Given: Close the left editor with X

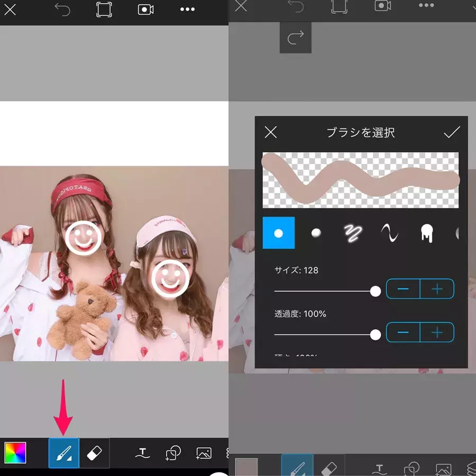Looking at the screenshot, I should click(10, 10).
